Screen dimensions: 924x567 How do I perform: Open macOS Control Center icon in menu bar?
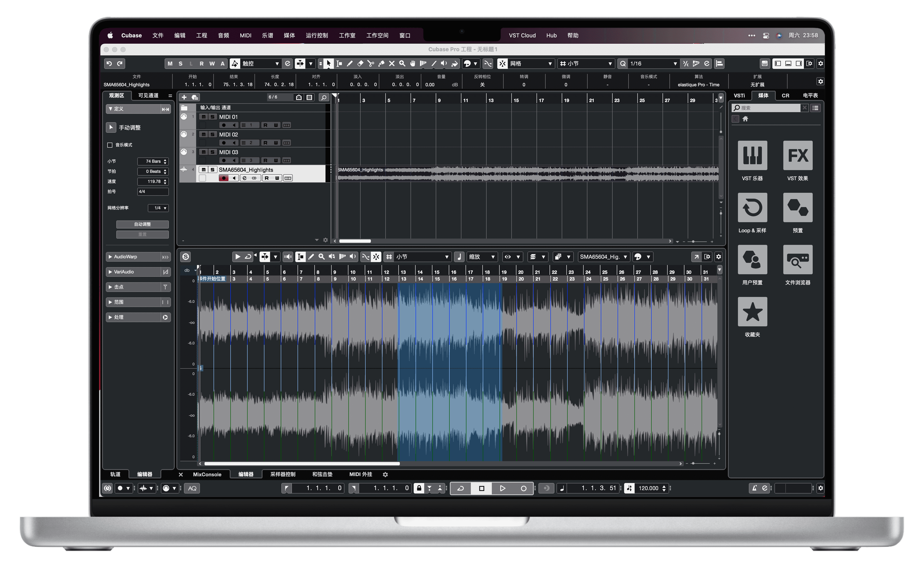[766, 35]
